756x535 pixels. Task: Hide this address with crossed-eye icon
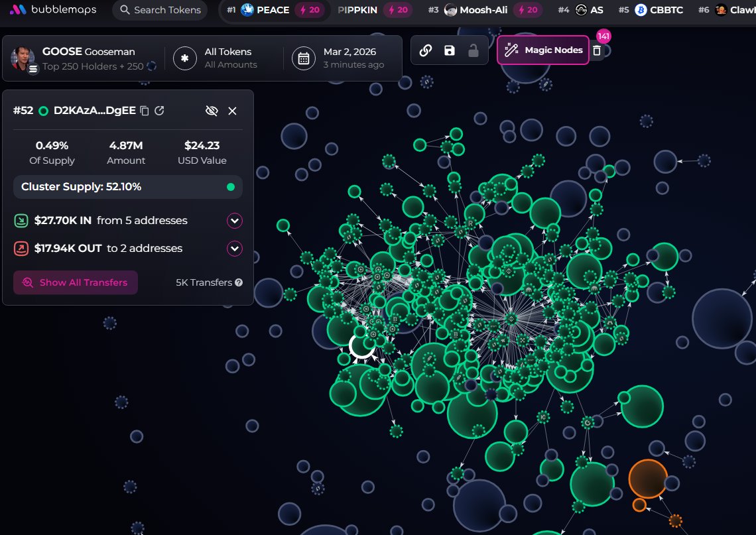click(x=212, y=111)
